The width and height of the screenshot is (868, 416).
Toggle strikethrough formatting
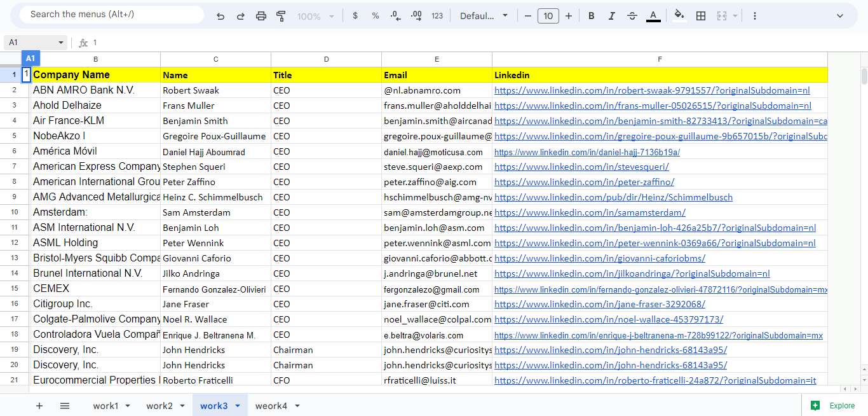click(632, 16)
